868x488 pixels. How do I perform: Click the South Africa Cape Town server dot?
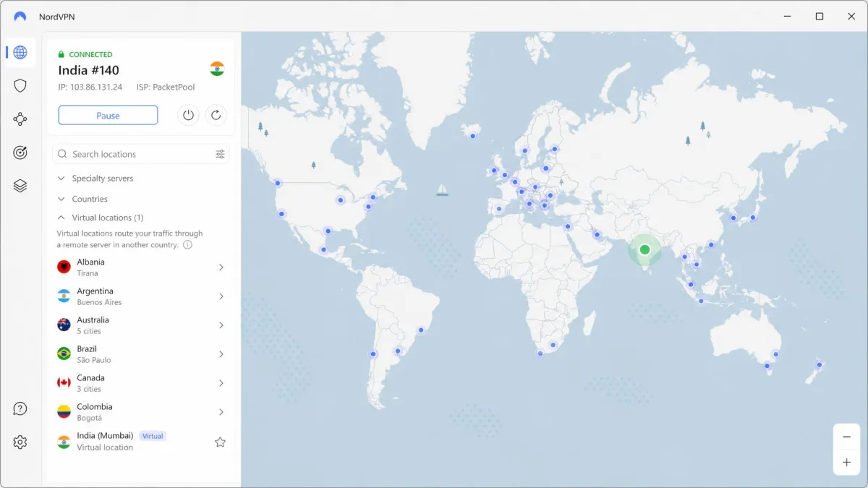tap(540, 353)
